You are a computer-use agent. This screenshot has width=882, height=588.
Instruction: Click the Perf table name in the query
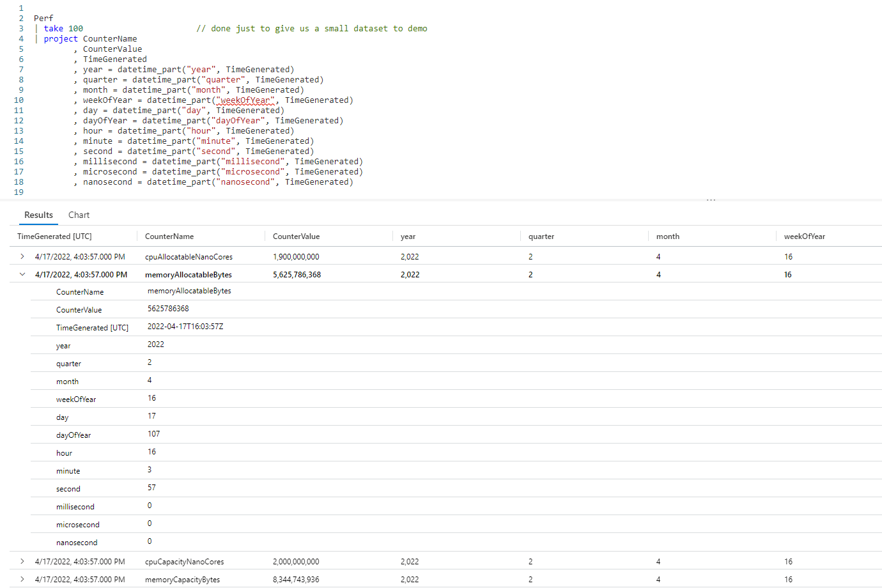tap(43, 18)
